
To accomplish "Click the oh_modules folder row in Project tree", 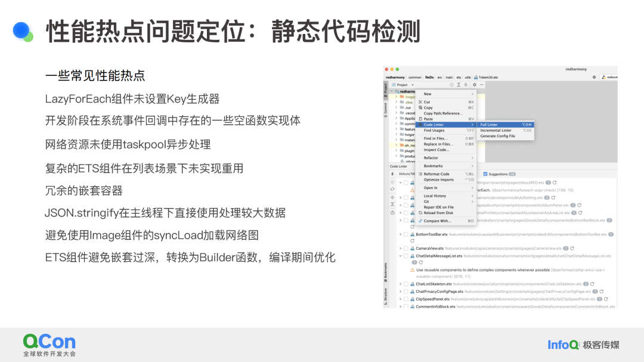I will (402, 146).
